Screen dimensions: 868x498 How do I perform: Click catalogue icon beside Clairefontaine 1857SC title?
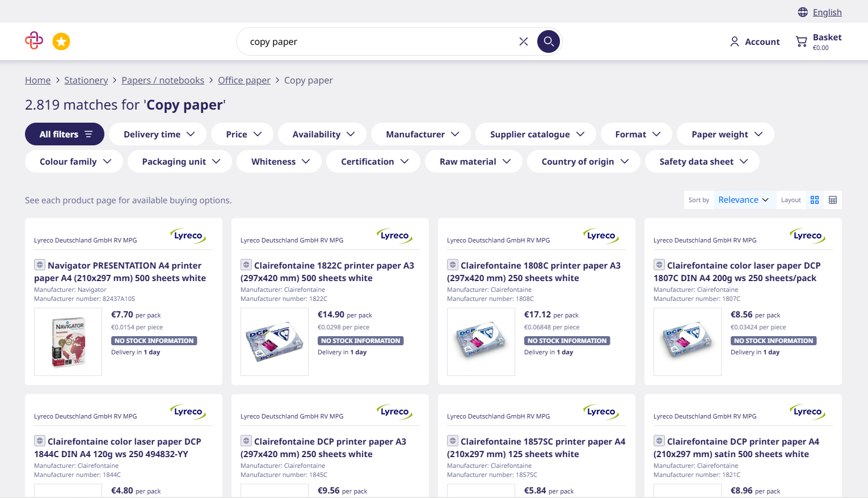pos(453,441)
